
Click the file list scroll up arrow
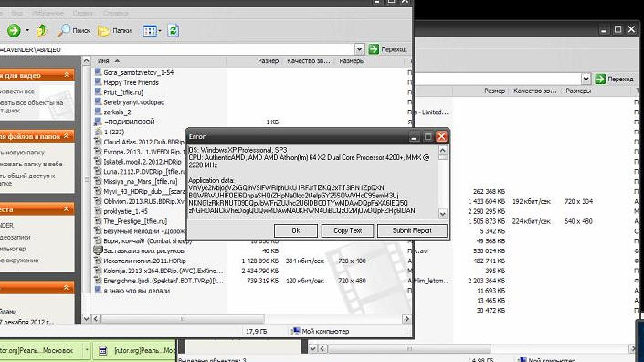coord(86,61)
